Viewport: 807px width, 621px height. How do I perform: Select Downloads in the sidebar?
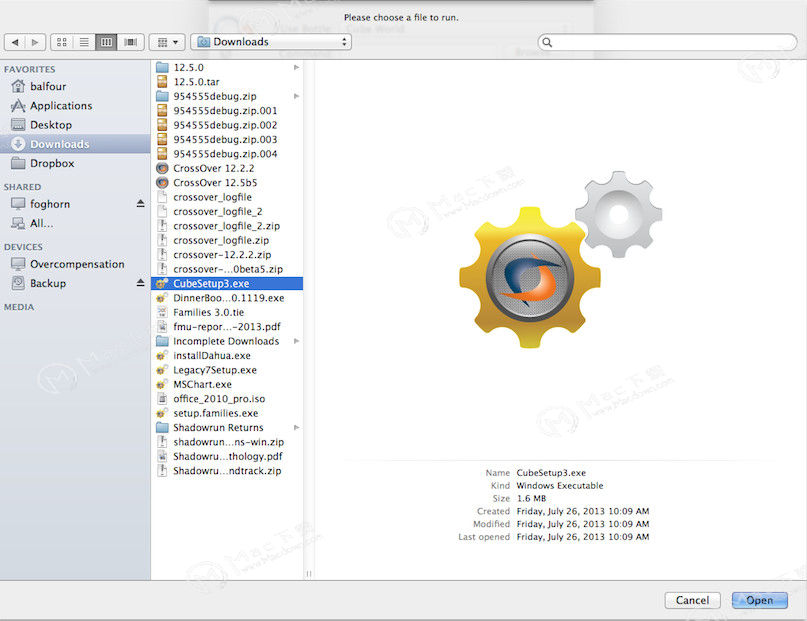click(x=75, y=144)
